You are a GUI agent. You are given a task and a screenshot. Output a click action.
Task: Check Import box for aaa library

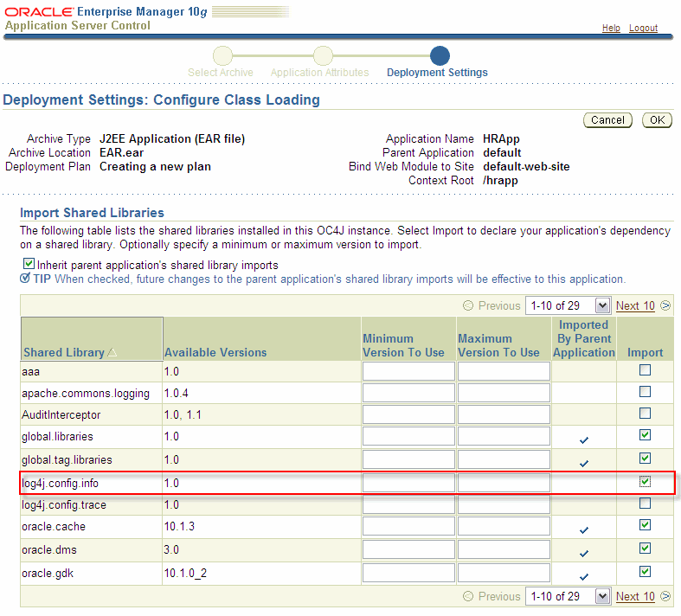click(x=645, y=370)
